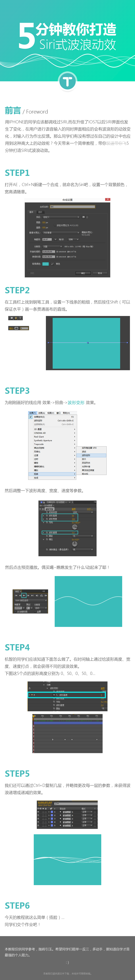This screenshot has width=135, height=980.
Task: Open the Effect menu in the menu bar
Action: (32, 413)
